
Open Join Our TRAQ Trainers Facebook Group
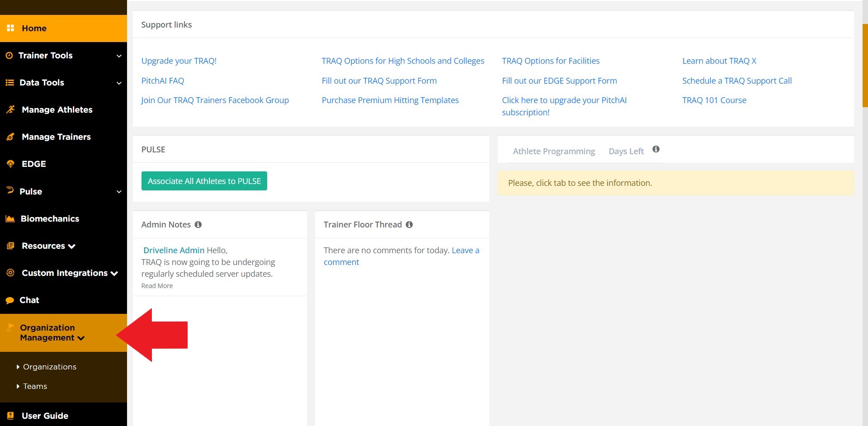point(215,100)
